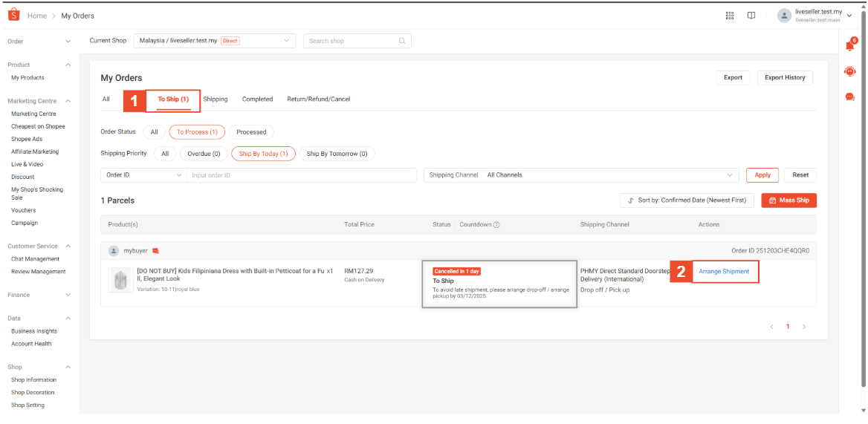Viewport: 868px width, 424px height.
Task: Open Shipping Channel All Channels dropdown
Action: 581,175
